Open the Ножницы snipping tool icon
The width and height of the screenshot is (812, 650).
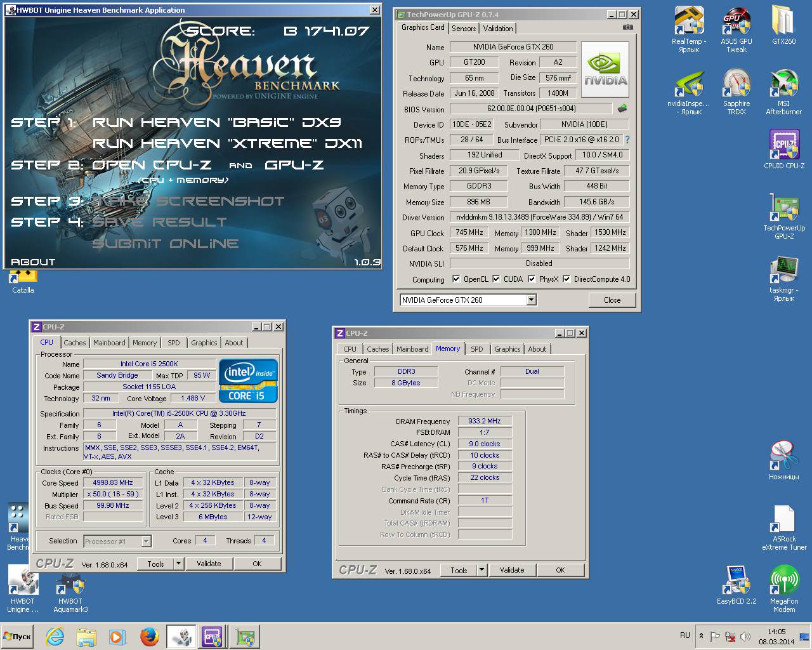783,460
